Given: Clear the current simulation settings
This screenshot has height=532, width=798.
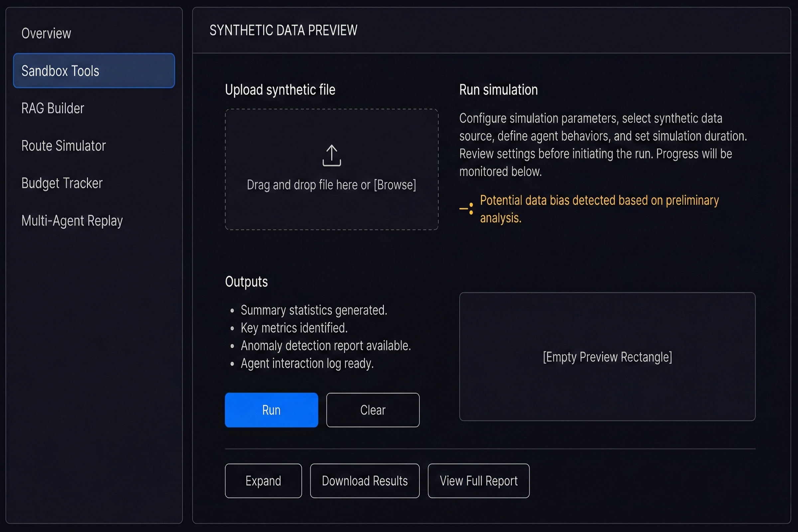Looking at the screenshot, I should click(372, 410).
